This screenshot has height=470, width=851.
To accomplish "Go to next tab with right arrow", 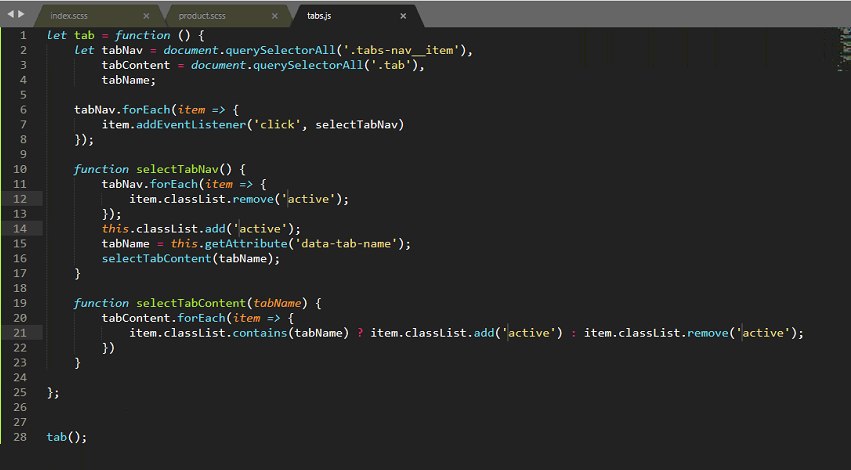I will [21, 14].
